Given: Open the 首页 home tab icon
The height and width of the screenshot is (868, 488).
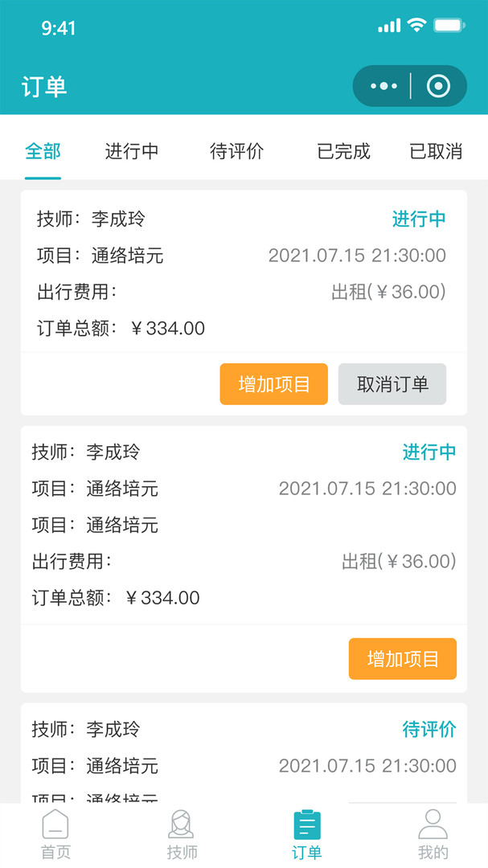Looking at the screenshot, I should [x=54, y=833].
